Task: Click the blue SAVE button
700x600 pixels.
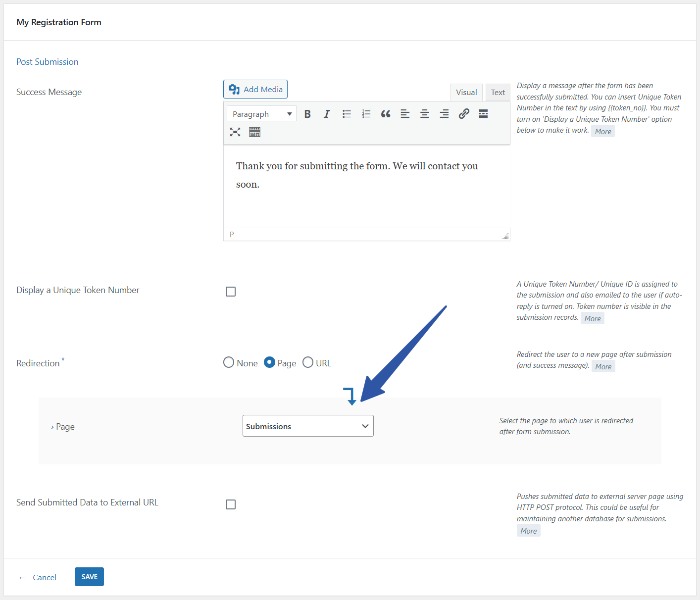Action: (89, 577)
